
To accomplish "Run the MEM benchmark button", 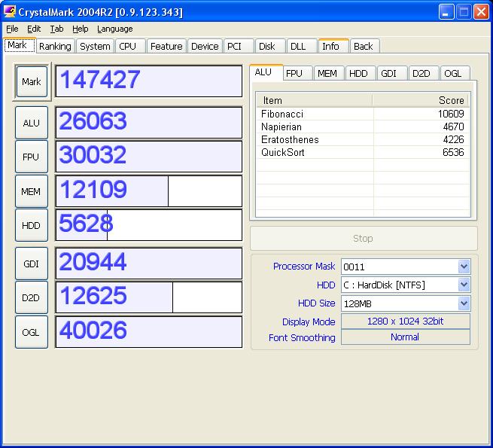I will pos(32,191).
